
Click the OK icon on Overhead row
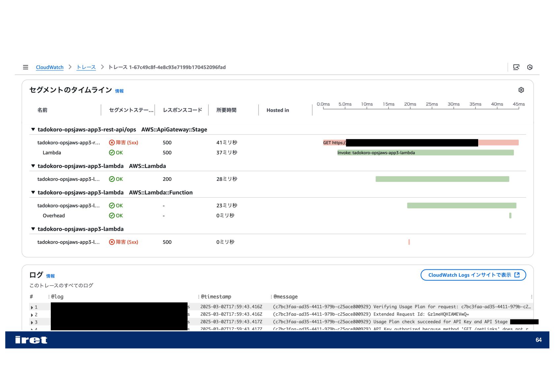pyautogui.click(x=112, y=215)
